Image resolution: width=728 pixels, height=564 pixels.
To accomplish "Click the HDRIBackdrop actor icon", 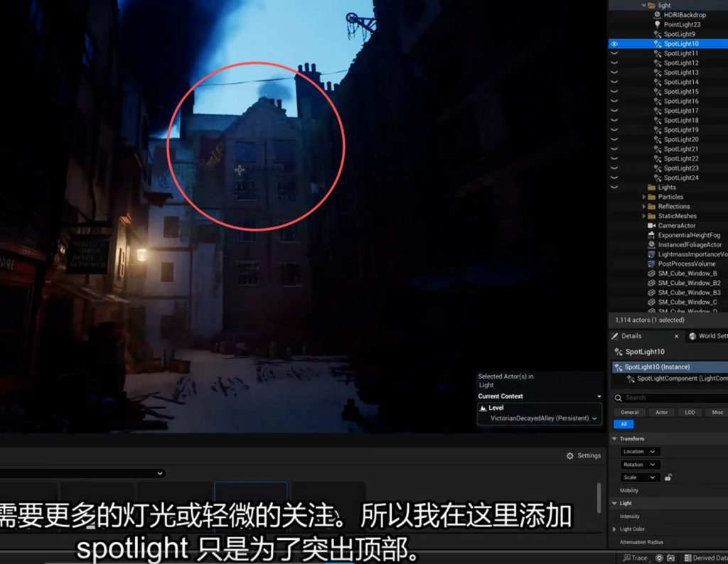I will (x=658, y=15).
